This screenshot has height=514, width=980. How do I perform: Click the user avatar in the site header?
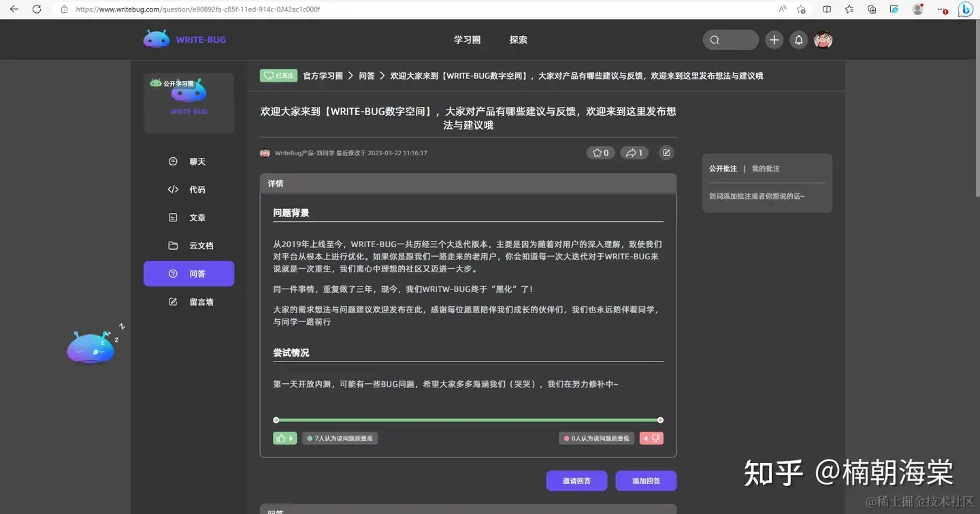click(823, 39)
